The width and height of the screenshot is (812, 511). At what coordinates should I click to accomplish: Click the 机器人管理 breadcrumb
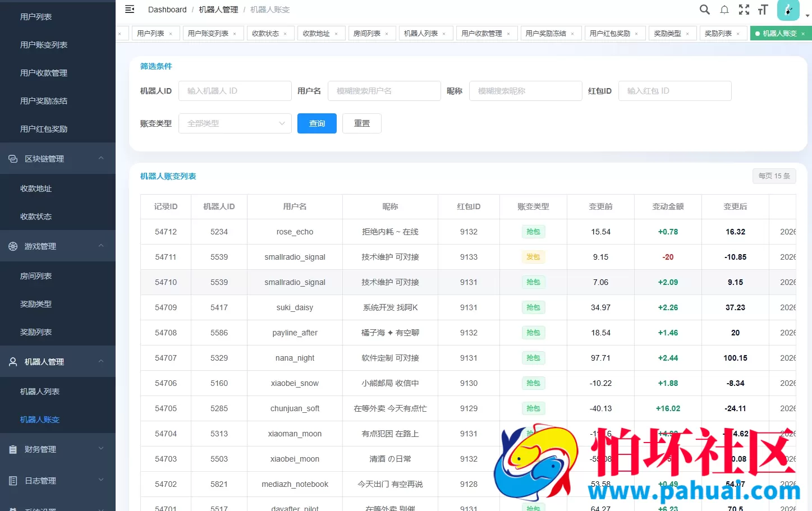218,10
